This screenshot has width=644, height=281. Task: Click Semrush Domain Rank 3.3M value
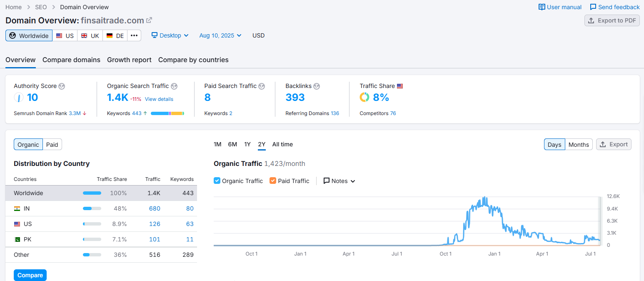point(75,113)
